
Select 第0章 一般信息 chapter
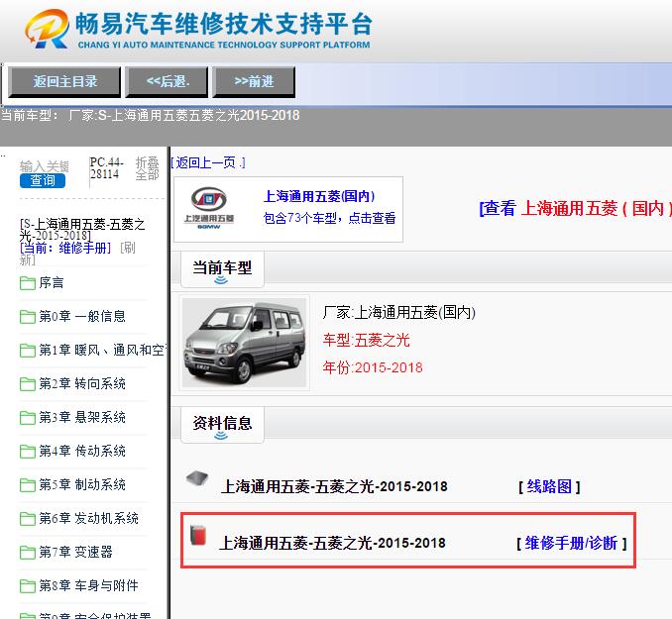click(x=82, y=316)
